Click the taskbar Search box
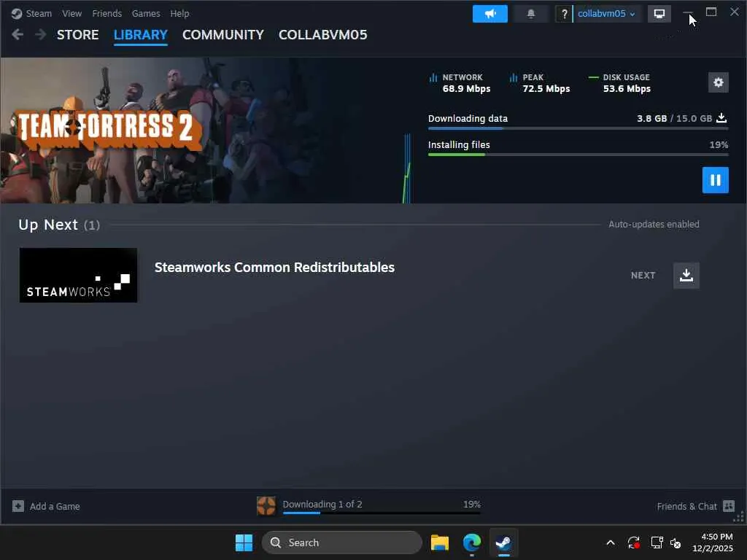Image resolution: width=747 pixels, height=560 pixels. [x=341, y=542]
